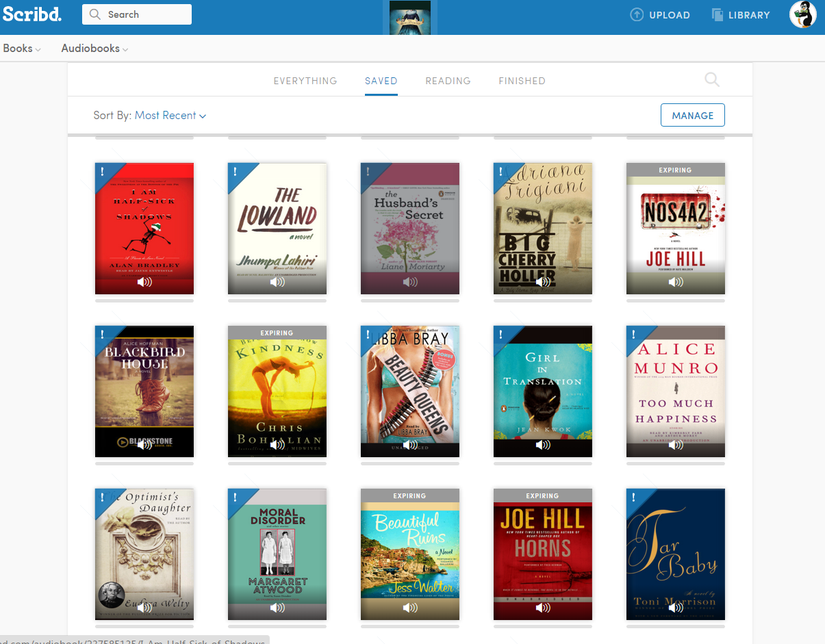Open the user profile avatar

click(x=803, y=14)
